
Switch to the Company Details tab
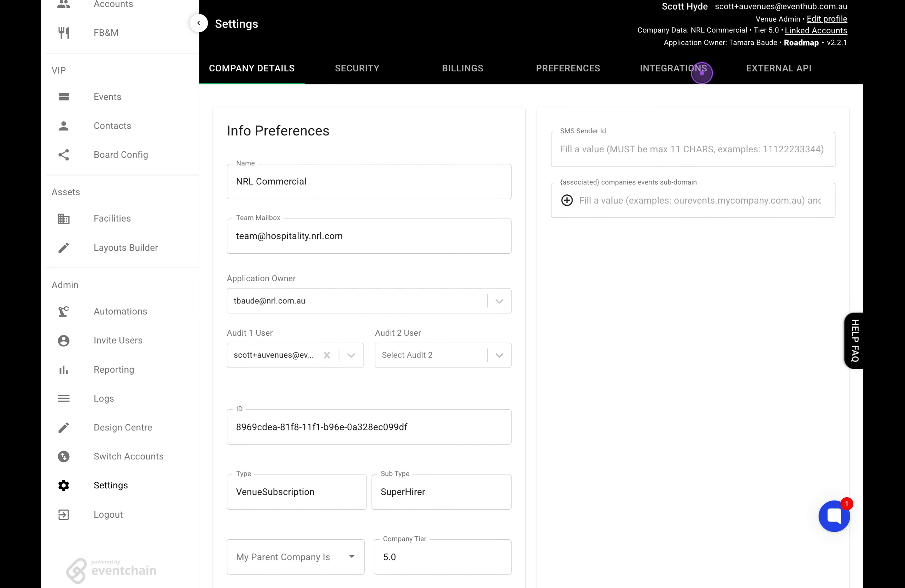click(x=252, y=68)
